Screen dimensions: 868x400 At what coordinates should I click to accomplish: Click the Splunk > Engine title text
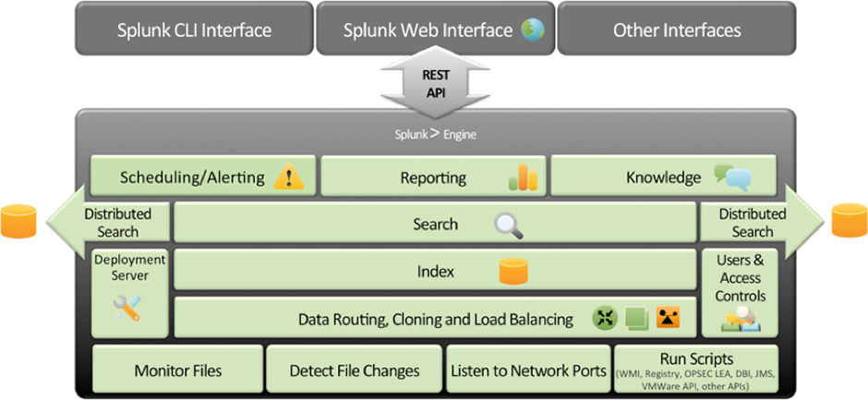click(435, 134)
